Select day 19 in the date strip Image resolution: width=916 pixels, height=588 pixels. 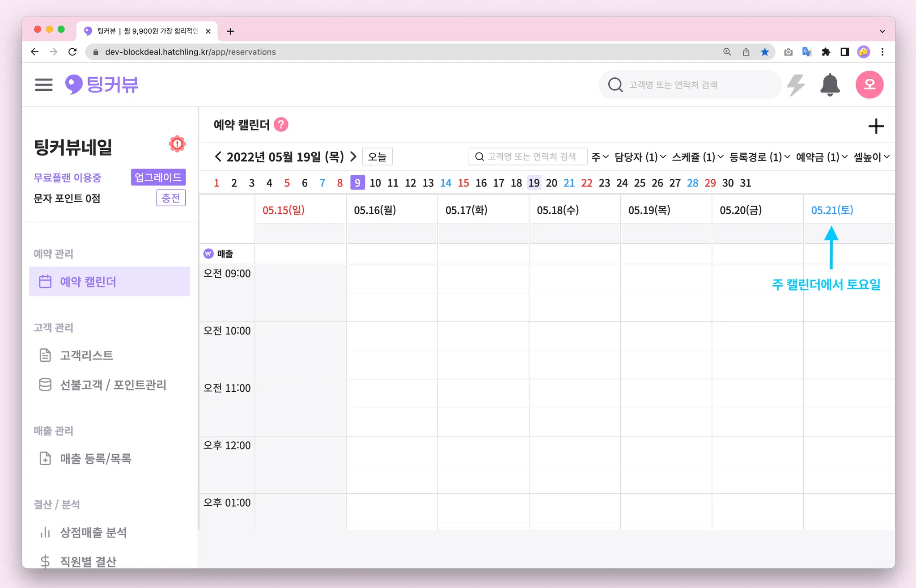[534, 183]
